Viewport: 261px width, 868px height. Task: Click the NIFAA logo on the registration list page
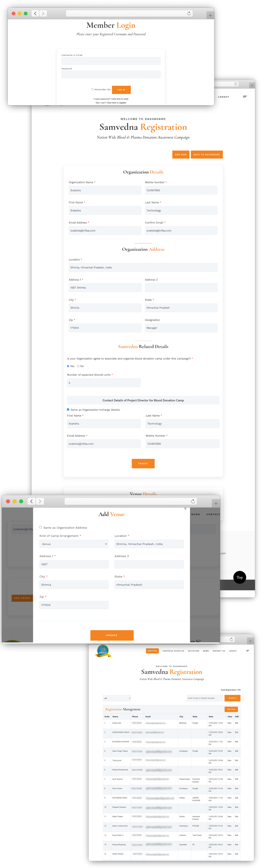point(103,651)
